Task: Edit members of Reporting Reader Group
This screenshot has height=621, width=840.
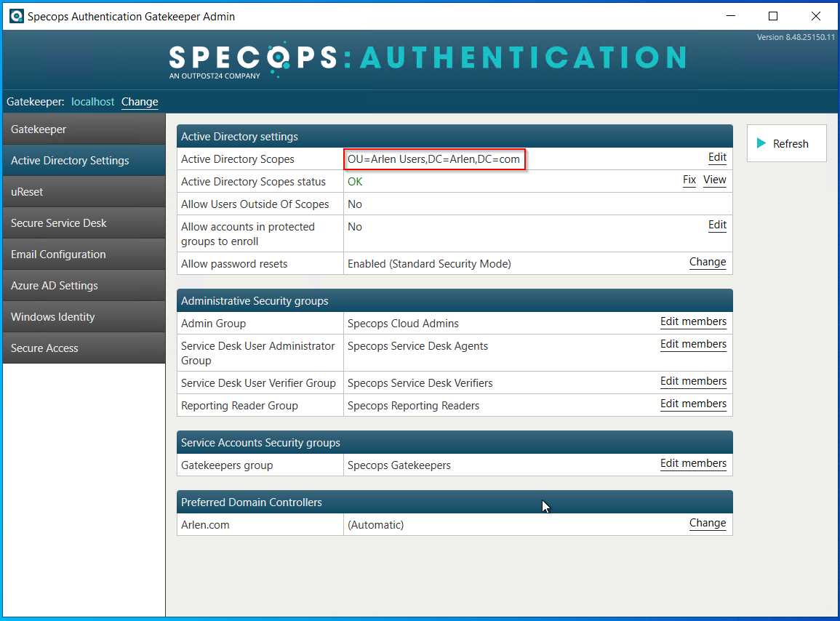Action: 693,404
